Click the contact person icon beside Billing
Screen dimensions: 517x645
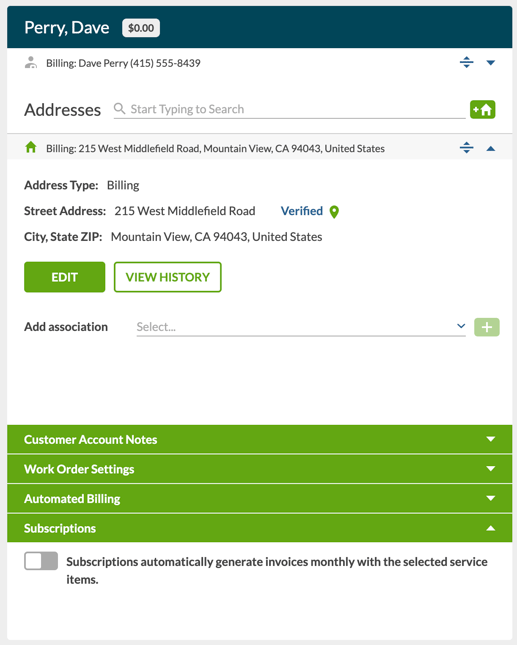(x=31, y=63)
